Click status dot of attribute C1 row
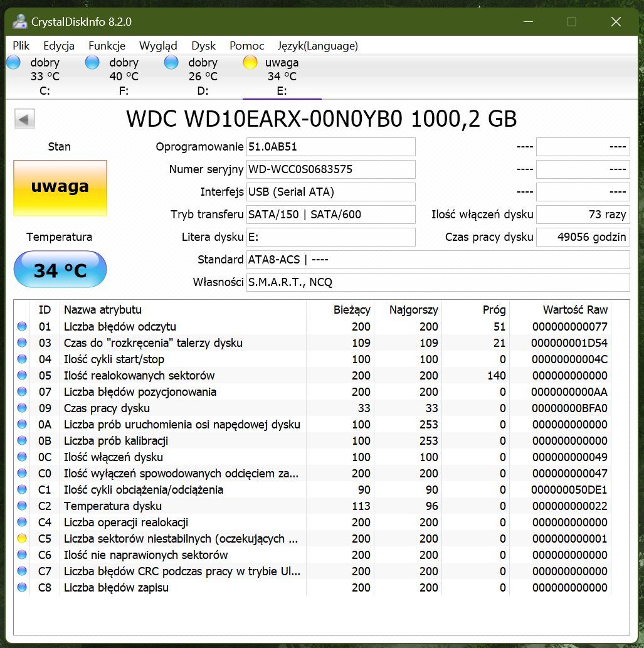The image size is (644, 648). [22, 489]
